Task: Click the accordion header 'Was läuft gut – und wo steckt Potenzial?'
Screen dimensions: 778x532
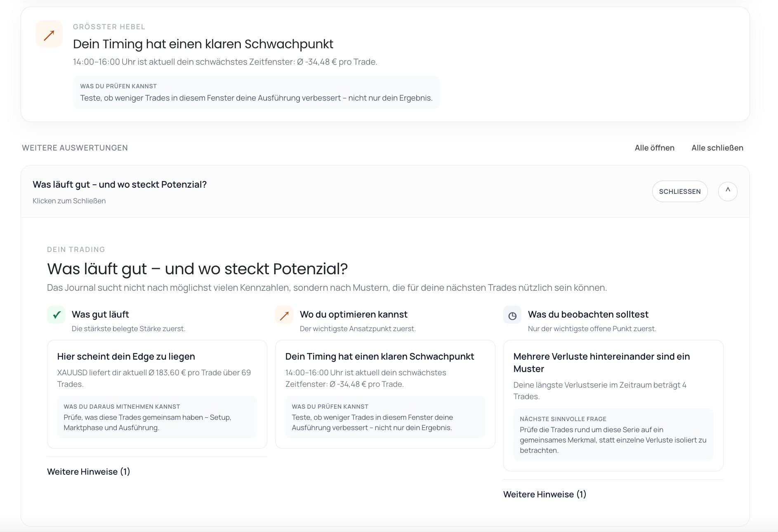Action: tap(385, 192)
